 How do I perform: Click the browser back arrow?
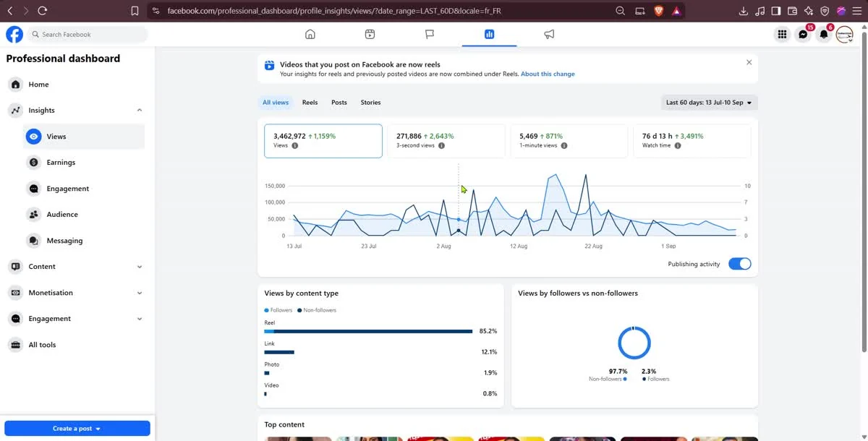point(10,11)
